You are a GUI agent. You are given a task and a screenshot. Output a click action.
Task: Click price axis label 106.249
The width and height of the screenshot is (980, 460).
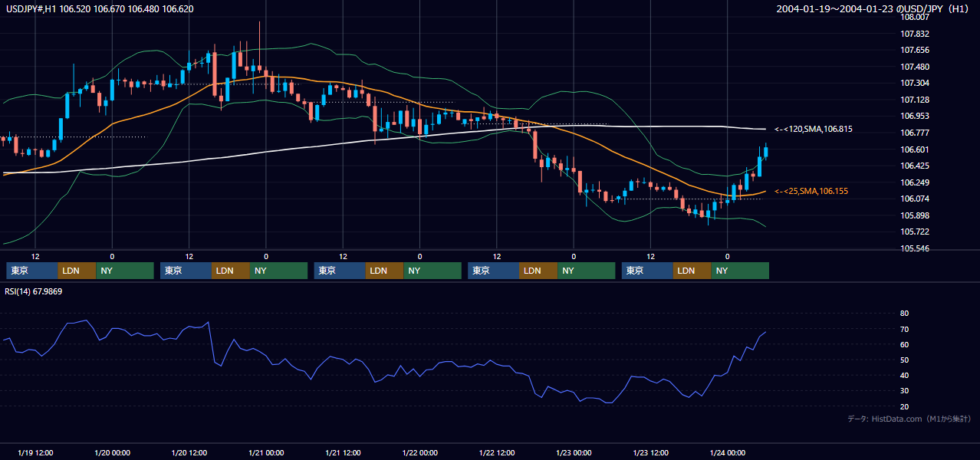click(915, 182)
